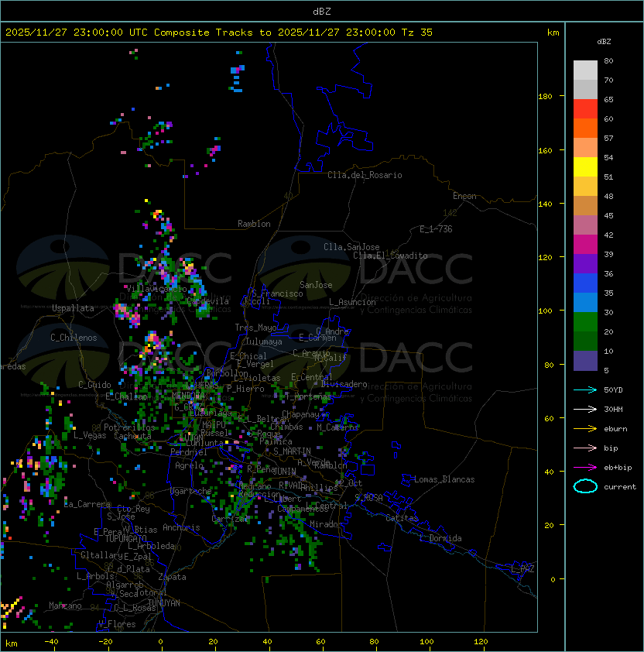Click the 'Mirador' map label
The height and width of the screenshot is (652, 644).
[x=326, y=524]
